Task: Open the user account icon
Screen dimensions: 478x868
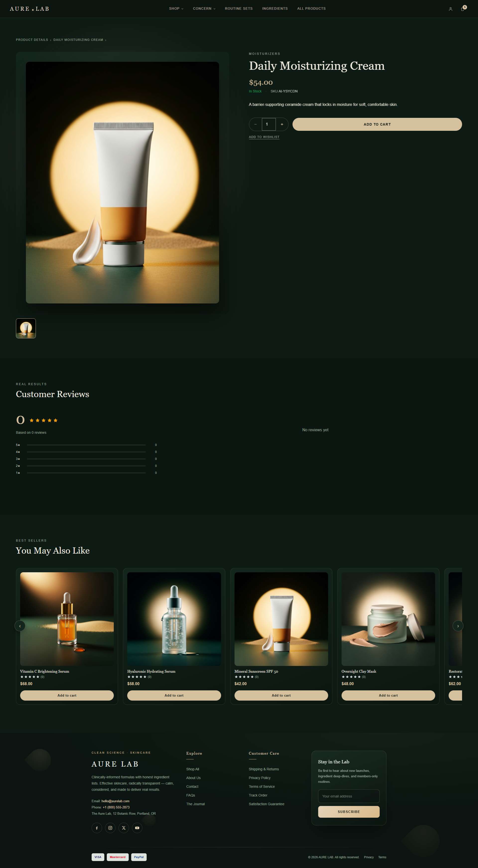Action: (x=450, y=9)
